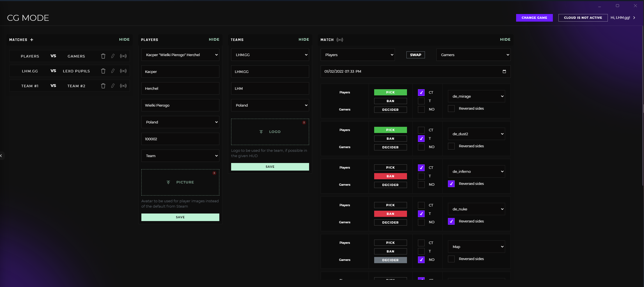Open right team dropdown showing Gamers
Screen dimensions: 644x287
(x=473, y=55)
